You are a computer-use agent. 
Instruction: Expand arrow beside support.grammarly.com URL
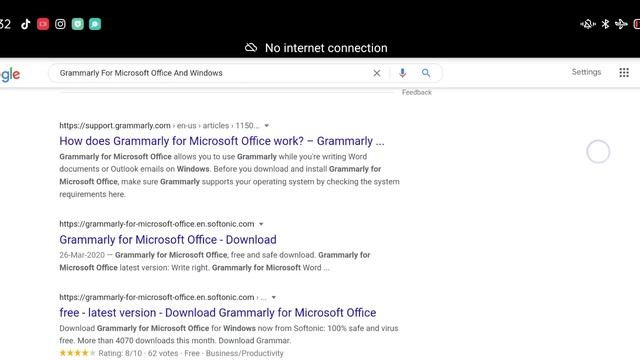[x=267, y=126]
